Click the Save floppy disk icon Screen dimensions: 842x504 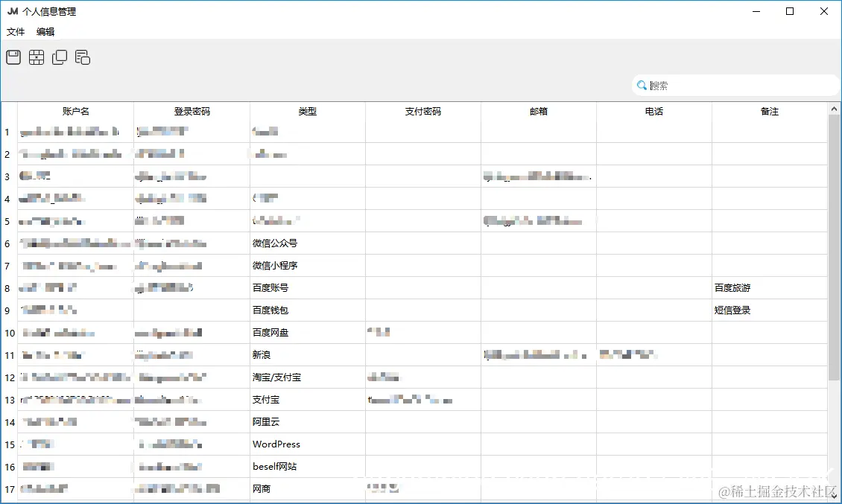[13, 57]
